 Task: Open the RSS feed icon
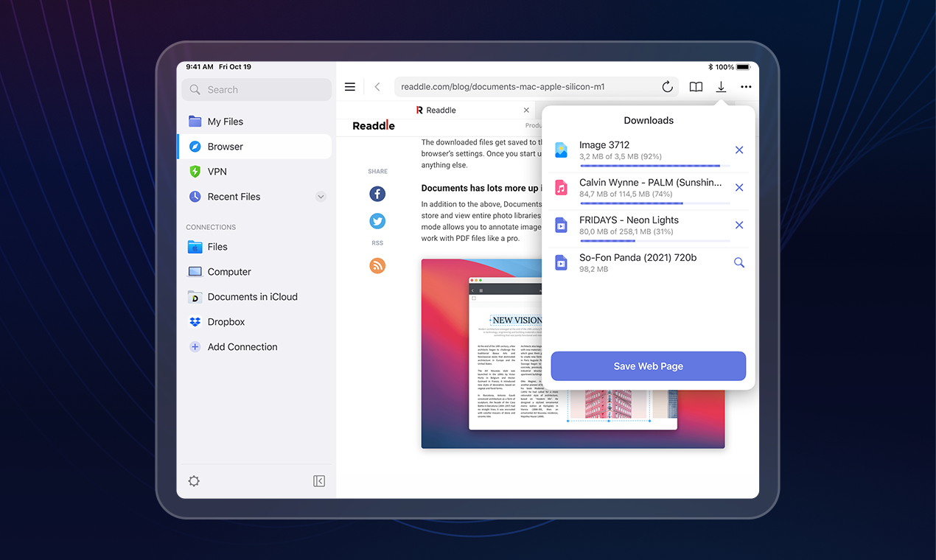pyautogui.click(x=377, y=266)
